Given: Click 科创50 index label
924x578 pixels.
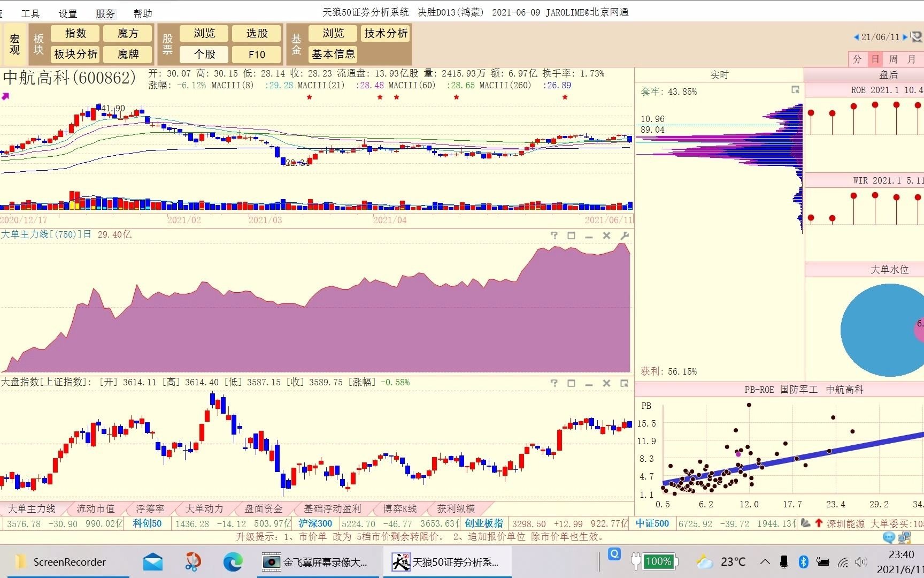Looking at the screenshot, I should click(x=147, y=523).
